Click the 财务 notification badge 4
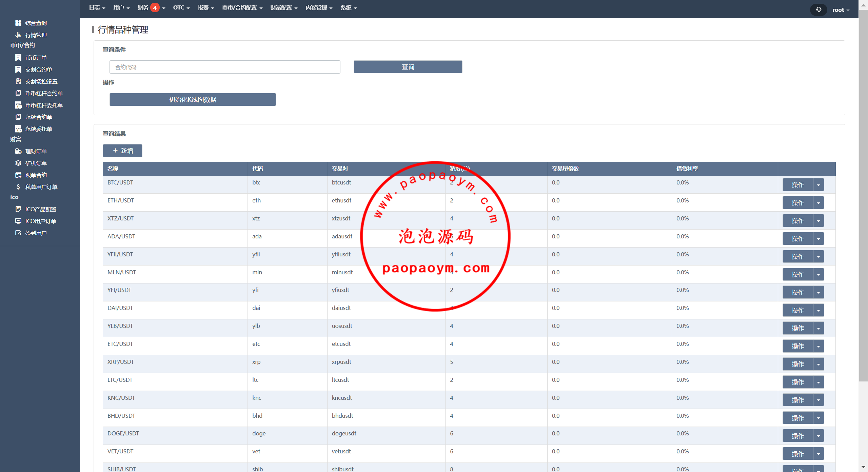 click(155, 7)
